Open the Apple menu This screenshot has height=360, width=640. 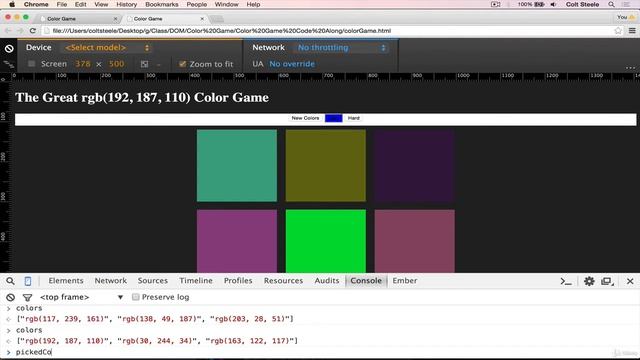point(12,4)
